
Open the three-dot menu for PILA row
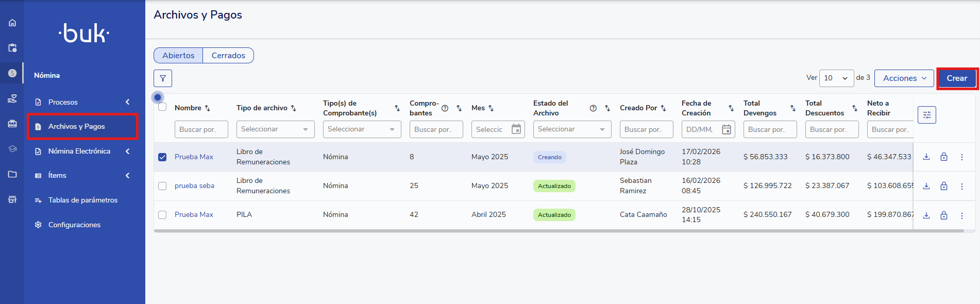[961, 215]
